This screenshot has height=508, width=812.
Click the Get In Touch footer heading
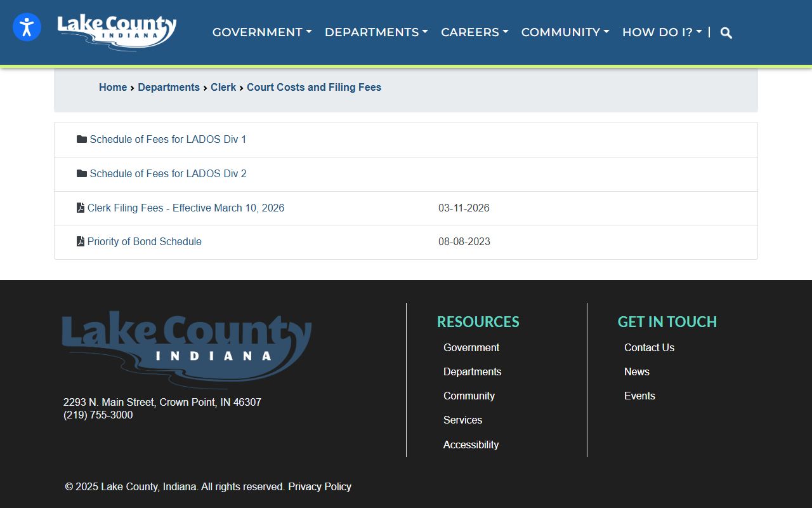667,322
